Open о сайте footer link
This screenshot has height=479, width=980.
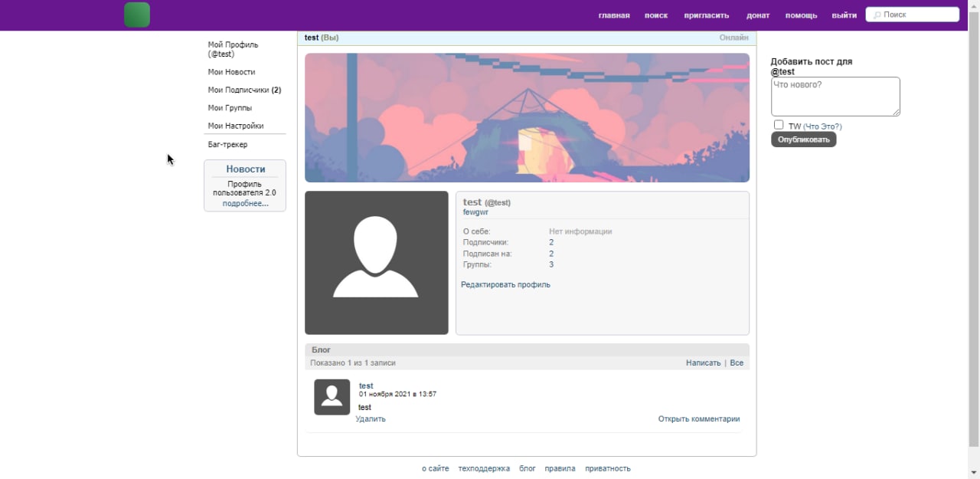click(x=436, y=468)
